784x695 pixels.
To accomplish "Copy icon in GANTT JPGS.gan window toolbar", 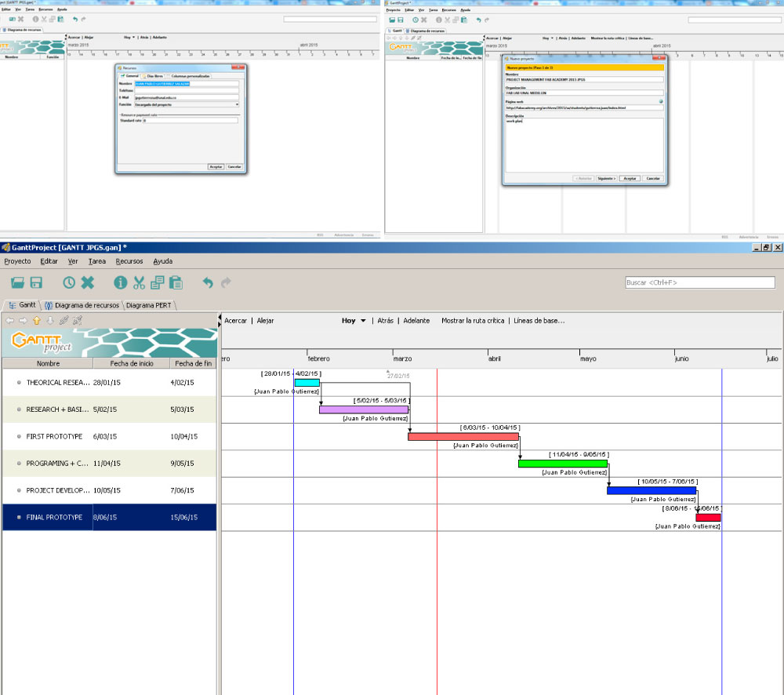I will 157,282.
